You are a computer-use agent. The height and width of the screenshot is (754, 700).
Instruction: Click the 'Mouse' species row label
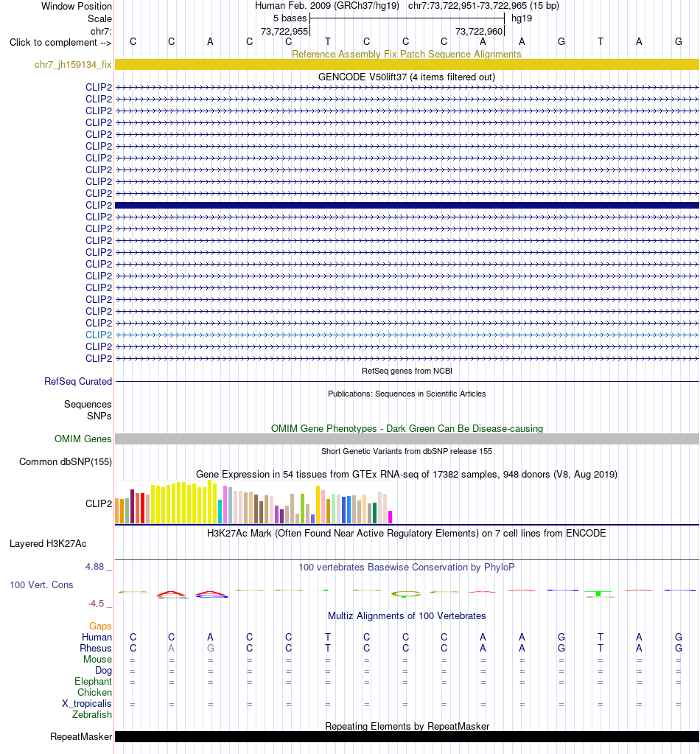[x=97, y=659]
